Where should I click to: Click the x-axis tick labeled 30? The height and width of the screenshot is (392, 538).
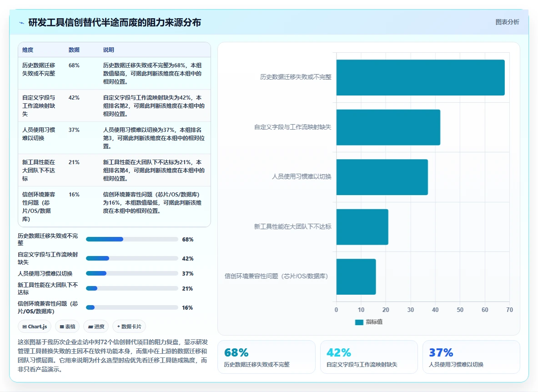point(410,310)
